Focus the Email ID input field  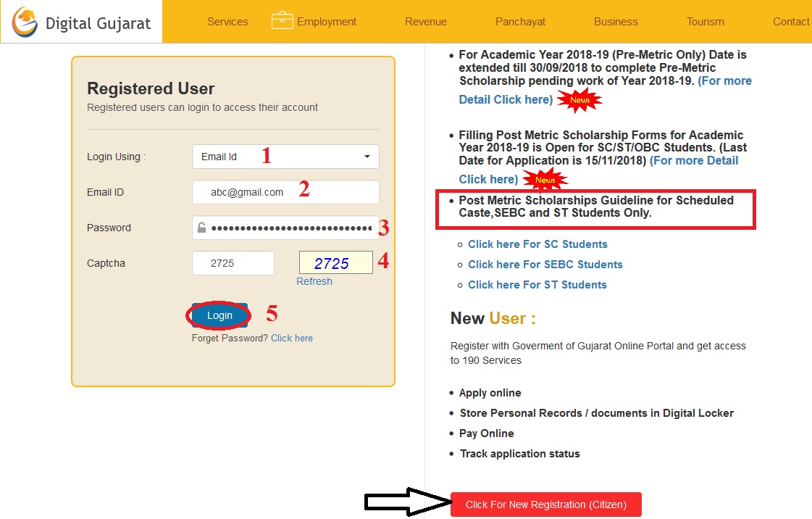coord(285,192)
